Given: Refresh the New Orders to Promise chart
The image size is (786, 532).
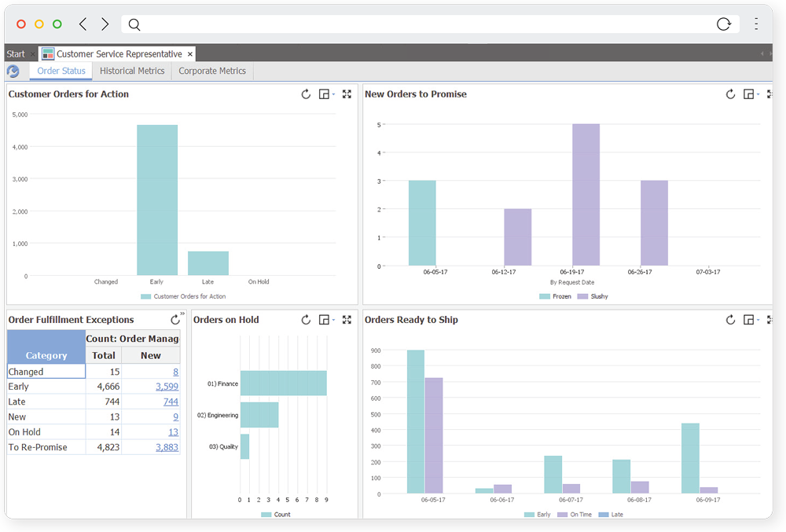Looking at the screenshot, I should click(x=730, y=94).
